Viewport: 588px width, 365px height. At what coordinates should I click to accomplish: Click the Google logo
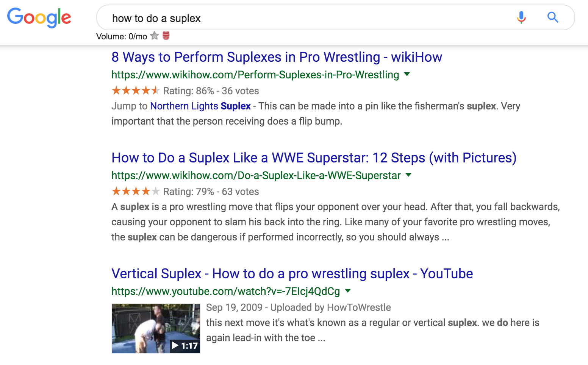click(x=39, y=17)
